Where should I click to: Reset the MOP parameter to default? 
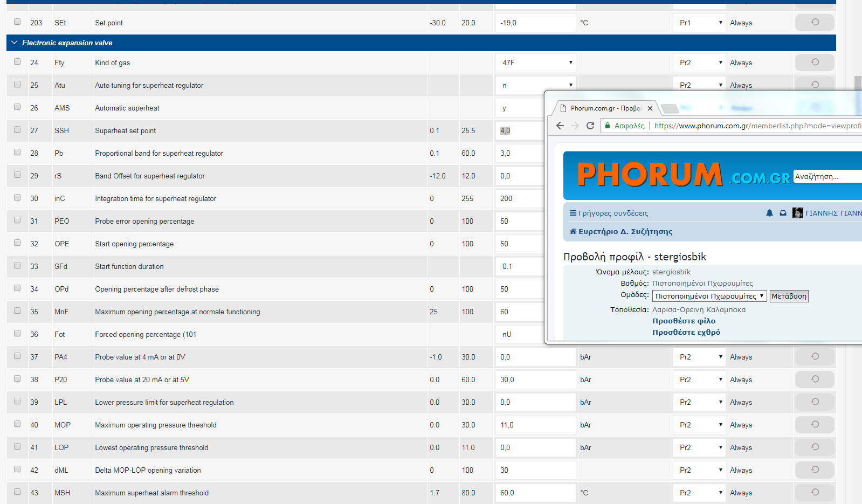(814, 425)
